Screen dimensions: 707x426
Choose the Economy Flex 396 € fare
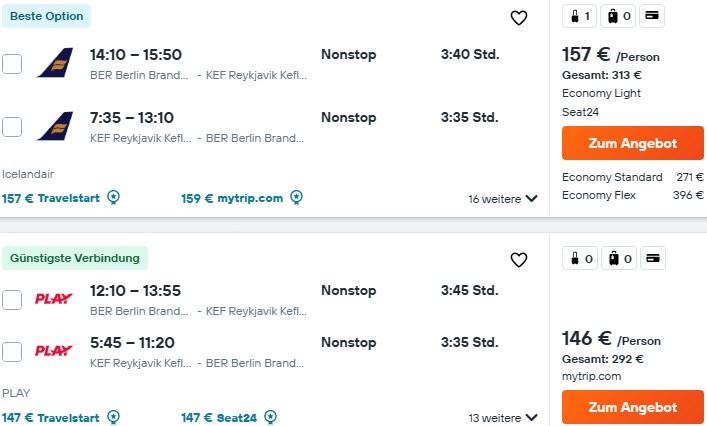tap(633, 195)
